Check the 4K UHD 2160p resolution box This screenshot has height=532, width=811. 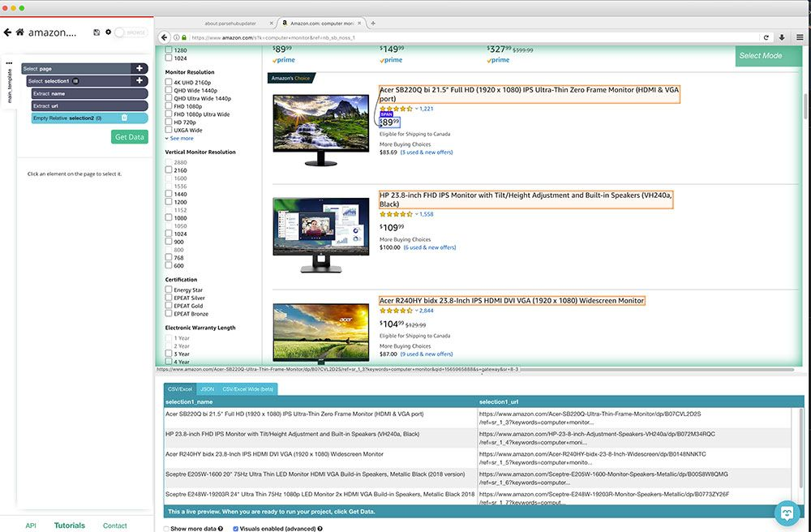[x=169, y=82]
